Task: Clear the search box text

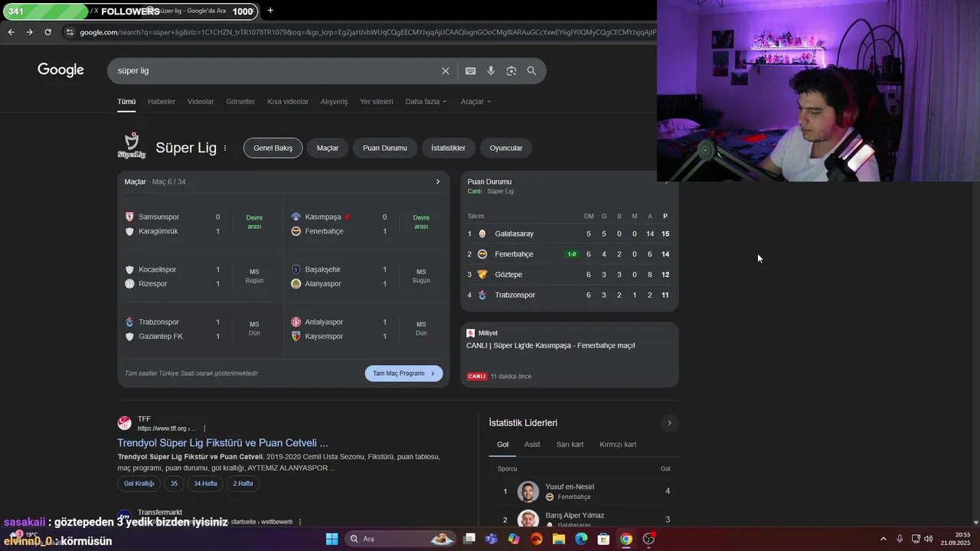Action: coord(446,70)
